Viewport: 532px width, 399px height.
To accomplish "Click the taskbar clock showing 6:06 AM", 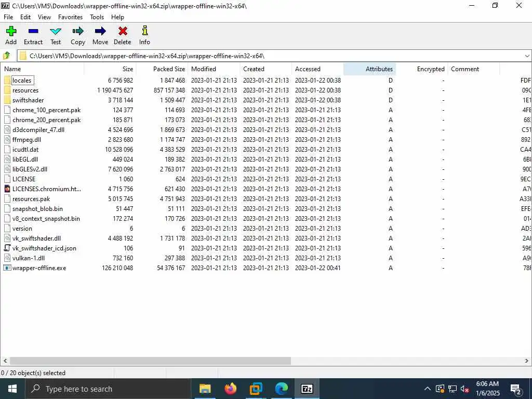I will click(487, 389).
